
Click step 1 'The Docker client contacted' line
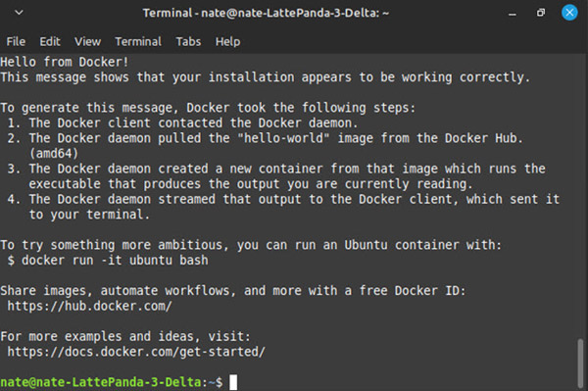tap(182, 122)
